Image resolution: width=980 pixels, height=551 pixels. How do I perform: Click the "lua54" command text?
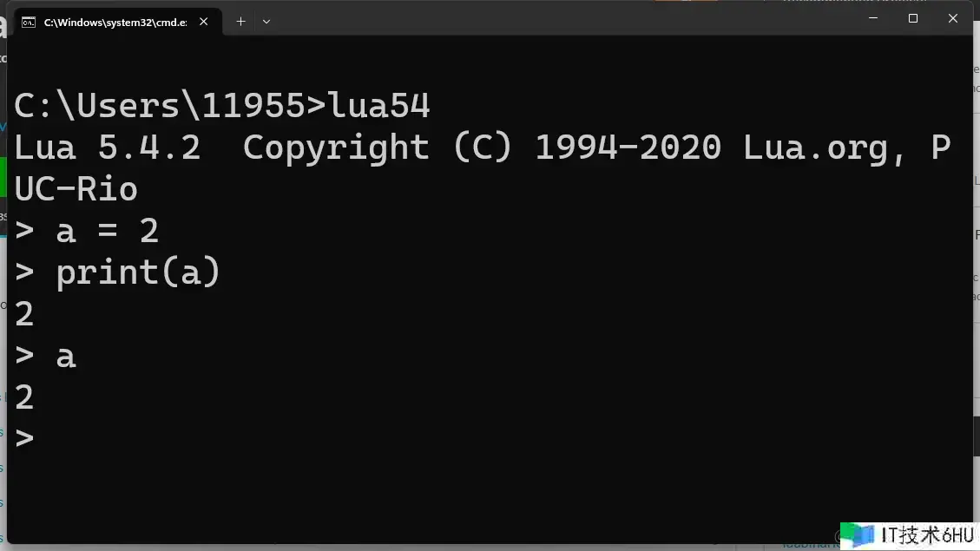tap(379, 106)
